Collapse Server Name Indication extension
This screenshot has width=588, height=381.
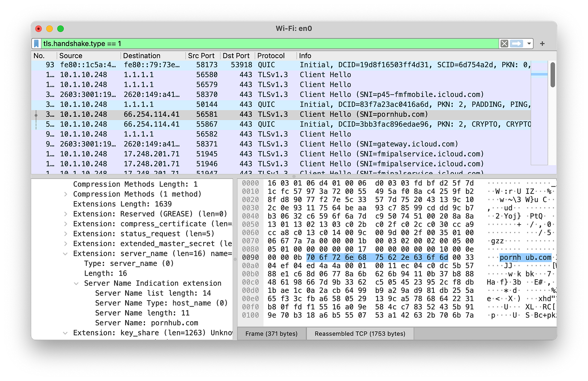(76, 283)
